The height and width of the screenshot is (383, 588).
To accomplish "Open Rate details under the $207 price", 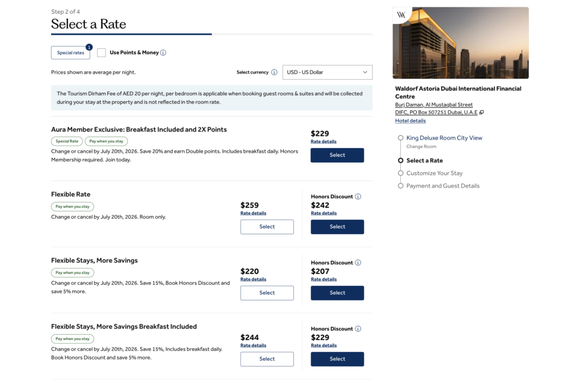I will click(324, 280).
